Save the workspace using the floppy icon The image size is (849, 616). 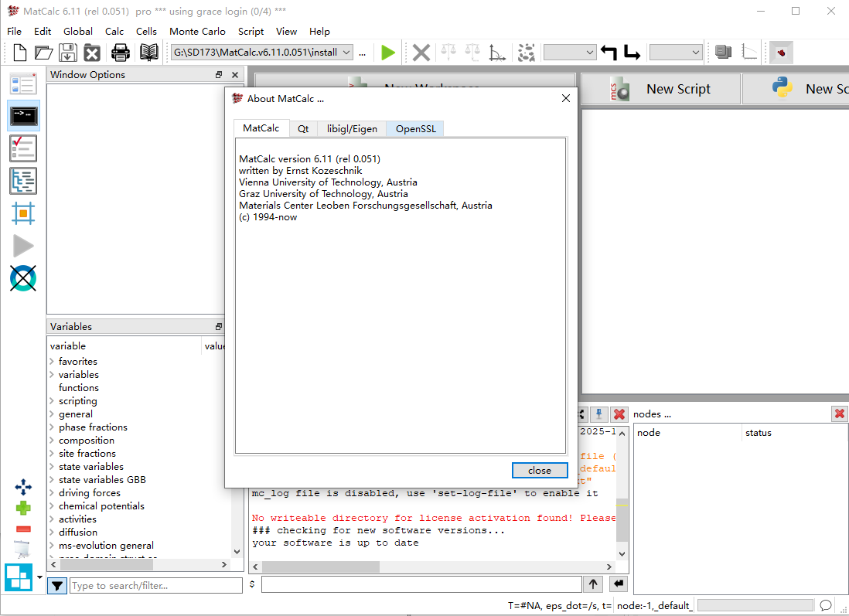[68, 53]
